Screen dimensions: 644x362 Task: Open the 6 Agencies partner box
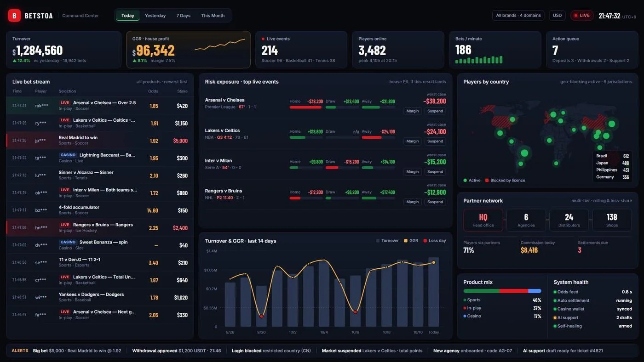coord(526,220)
